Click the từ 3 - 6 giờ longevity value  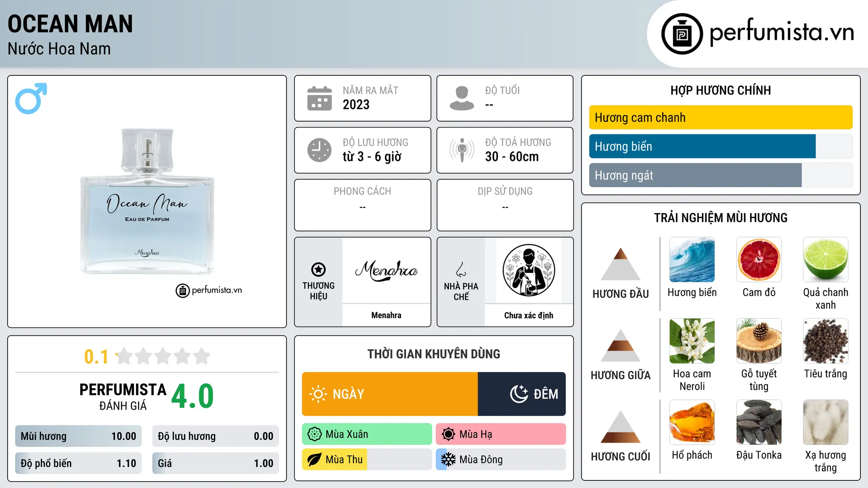(x=372, y=157)
